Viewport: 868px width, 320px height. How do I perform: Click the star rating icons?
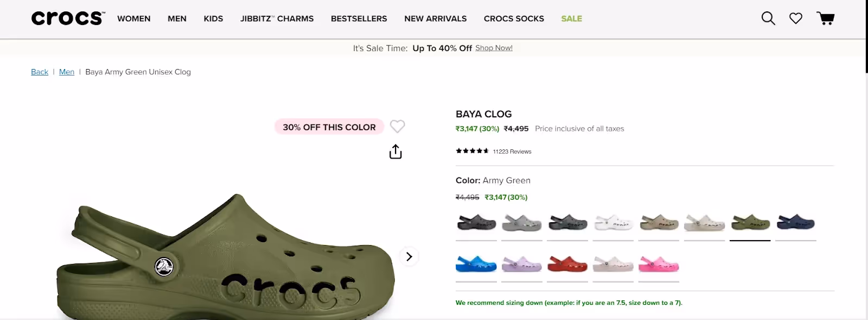[471, 151]
